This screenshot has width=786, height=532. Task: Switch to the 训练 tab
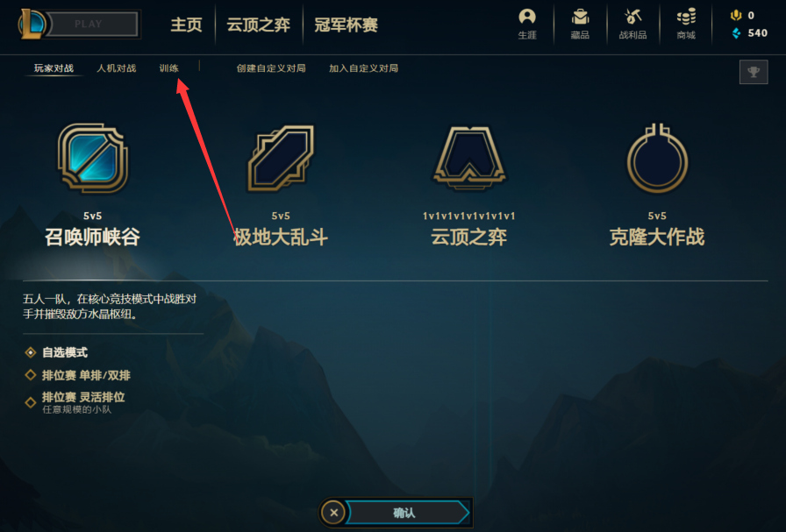click(x=169, y=68)
